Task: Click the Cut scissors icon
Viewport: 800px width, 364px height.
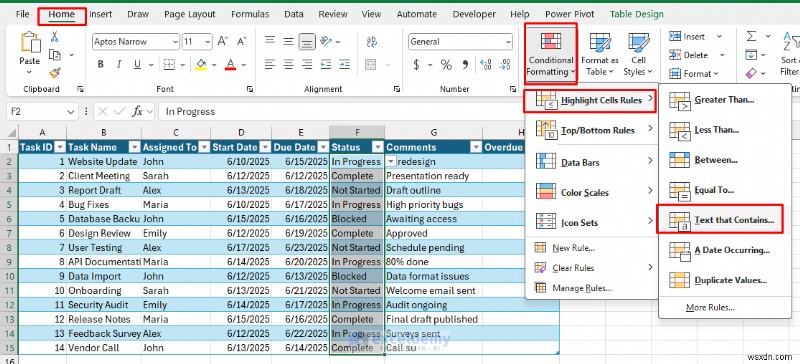Action: click(x=55, y=36)
